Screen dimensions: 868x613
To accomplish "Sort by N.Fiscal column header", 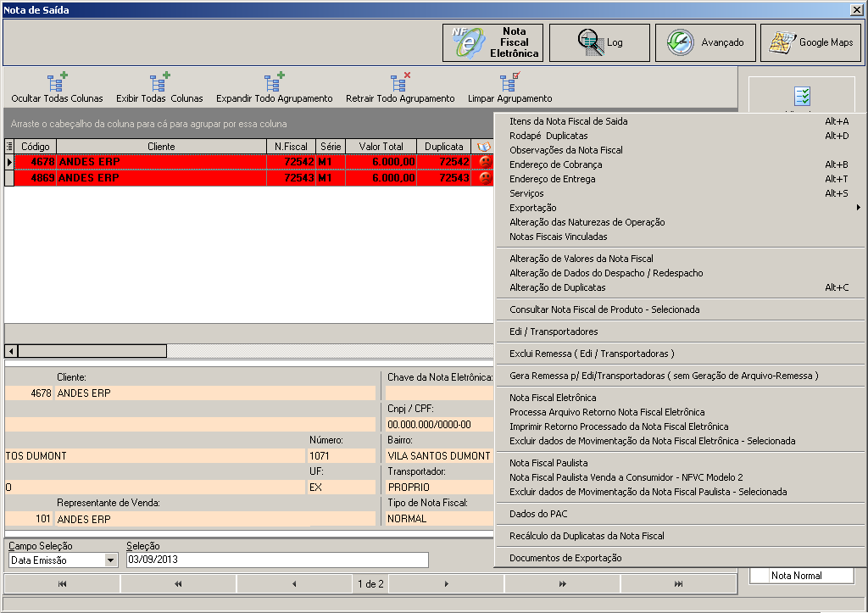I will [x=292, y=147].
